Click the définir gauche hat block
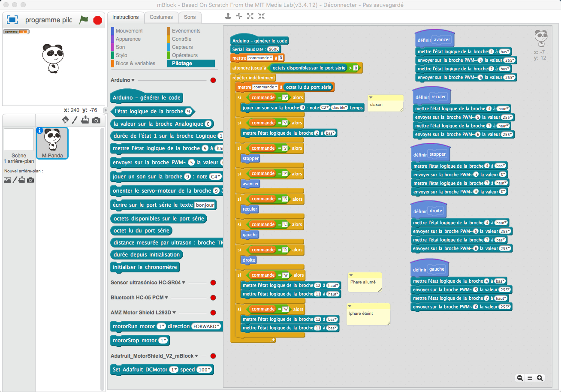561x392 pixels. pyautogui.click(x=429, y=269)
